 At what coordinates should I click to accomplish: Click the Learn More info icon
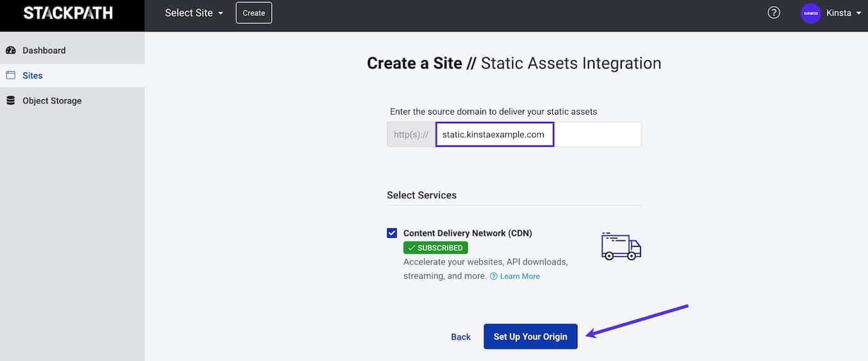tap(493, 276)
